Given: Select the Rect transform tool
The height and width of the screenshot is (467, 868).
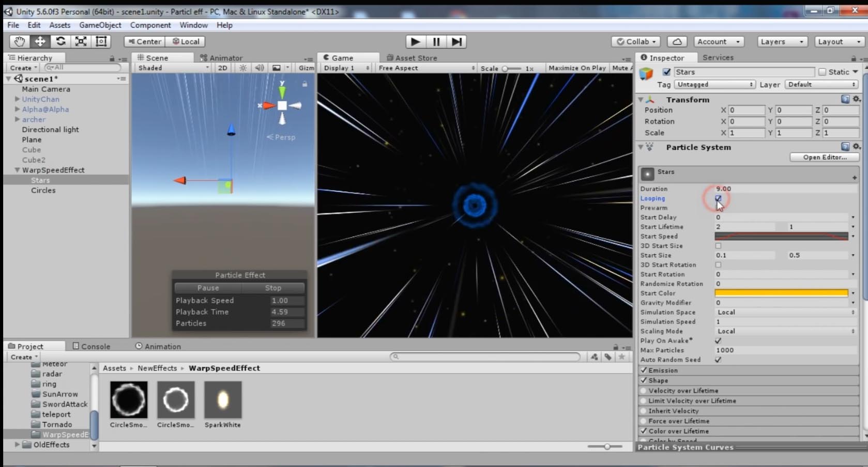Looking at the screenshot, I should pyautogui.click(x=101, y=41).
